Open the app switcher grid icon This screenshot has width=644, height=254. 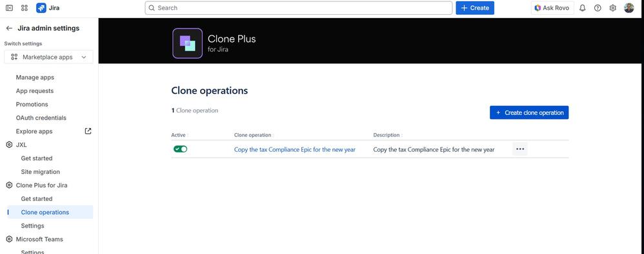coord(25,8)
